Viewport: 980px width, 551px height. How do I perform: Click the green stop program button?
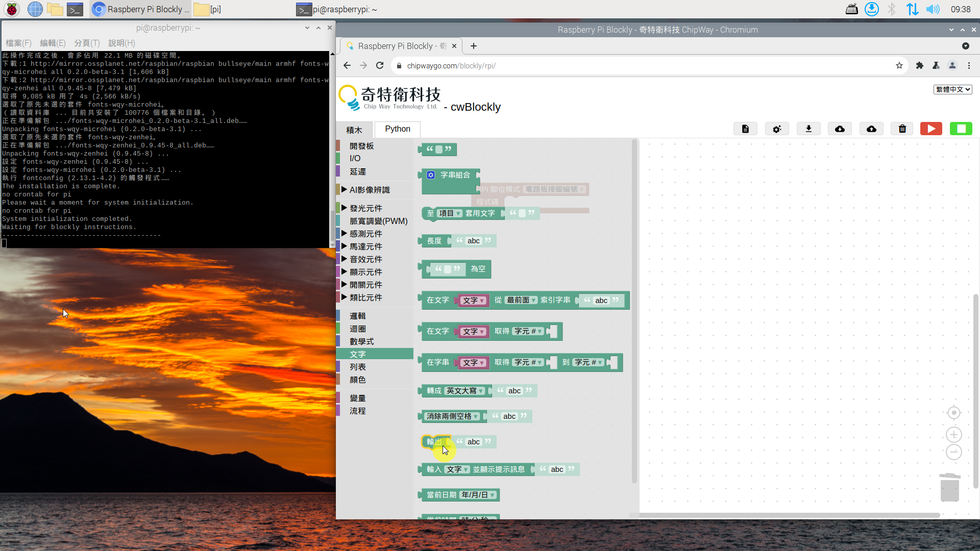click(961, 129)
